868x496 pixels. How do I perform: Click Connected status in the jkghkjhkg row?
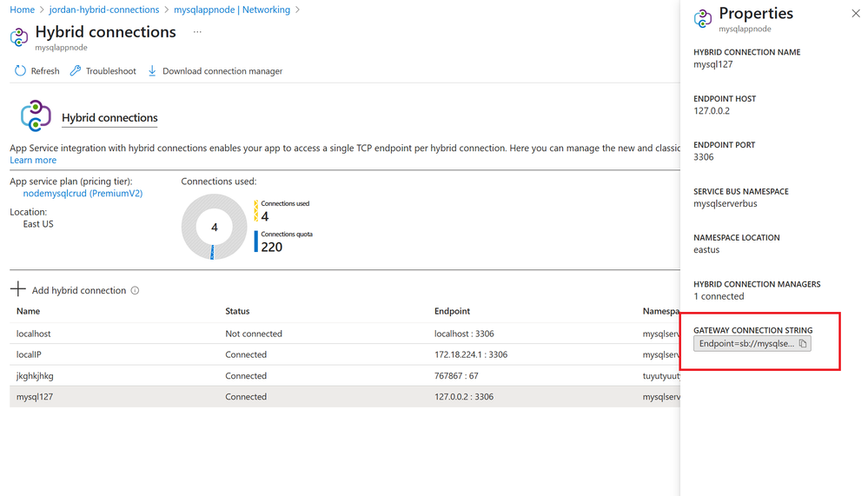246,376
